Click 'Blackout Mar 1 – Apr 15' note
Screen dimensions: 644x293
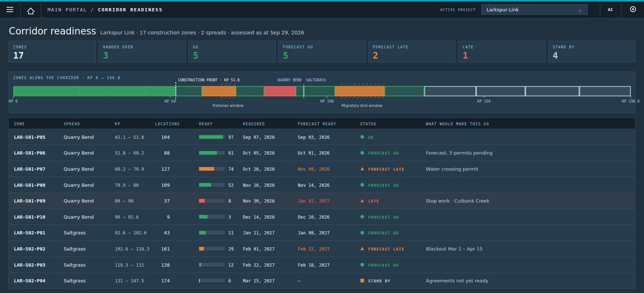(x=454, y=249)
